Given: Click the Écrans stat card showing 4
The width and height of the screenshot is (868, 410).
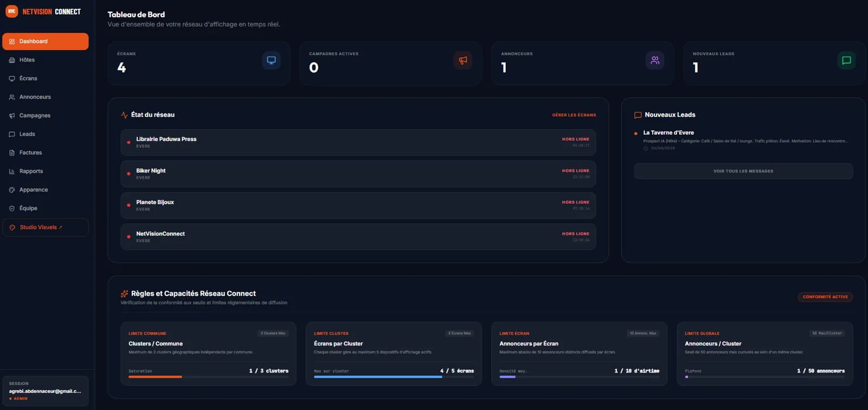Looking at the screenshot, I should tap(199, 63).
